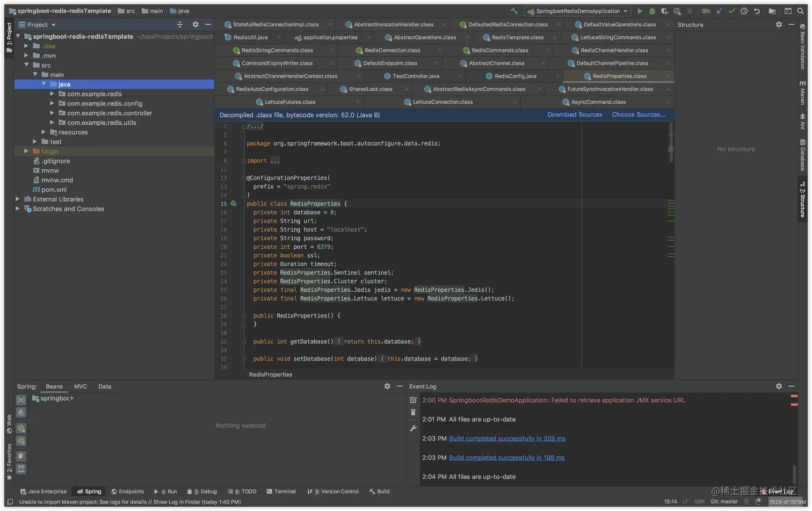The width and height of the screenshot is (812, 511).
Task: Toggle the Structure tool window stripe button
Action: click(803, 200)
